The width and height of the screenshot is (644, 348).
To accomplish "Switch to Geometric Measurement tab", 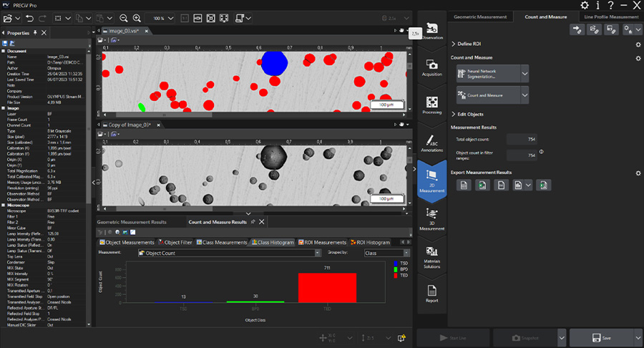I will [x=481, y=16].
